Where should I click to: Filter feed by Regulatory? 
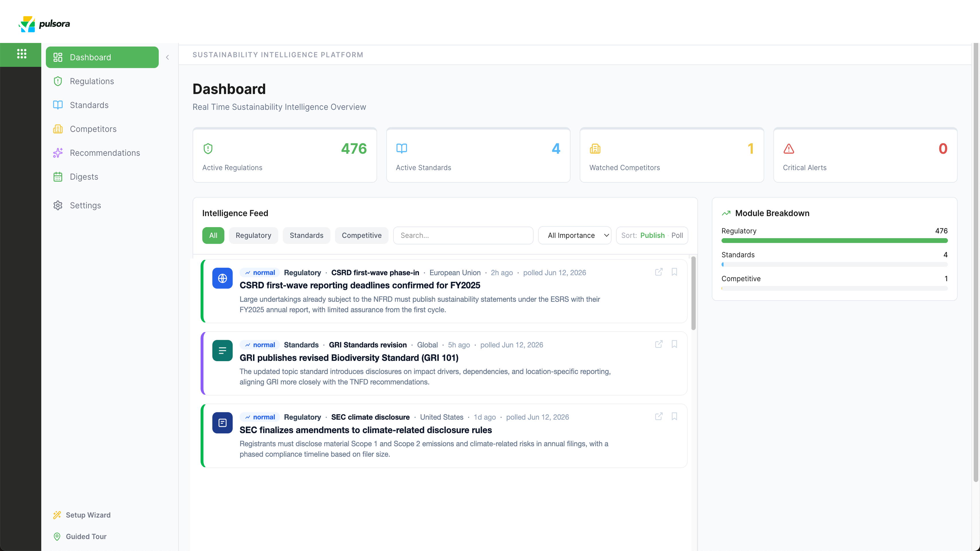253,235
